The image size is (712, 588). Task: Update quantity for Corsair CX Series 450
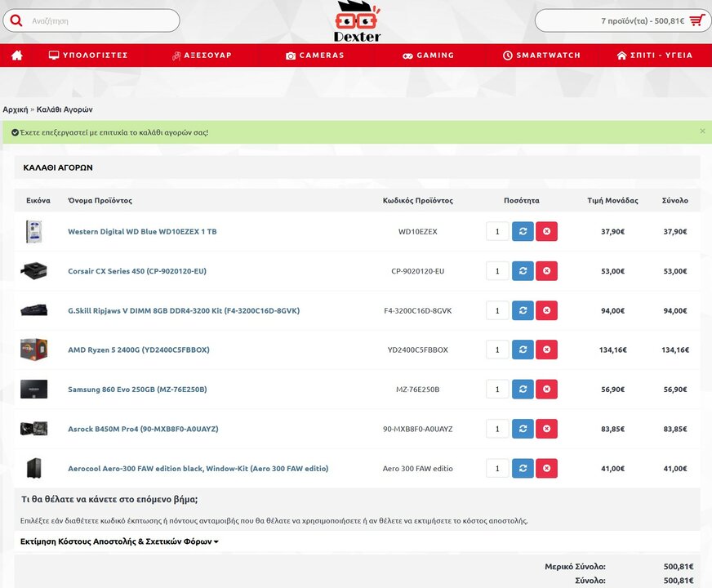(523, 271)
